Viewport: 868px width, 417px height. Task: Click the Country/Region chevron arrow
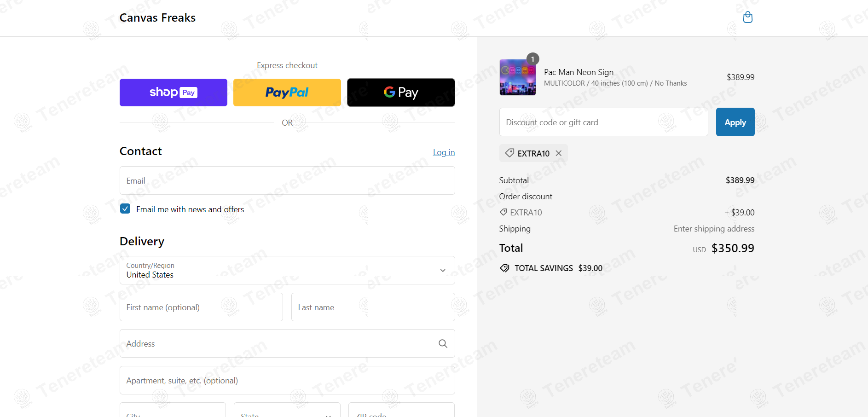pos(443,271)
